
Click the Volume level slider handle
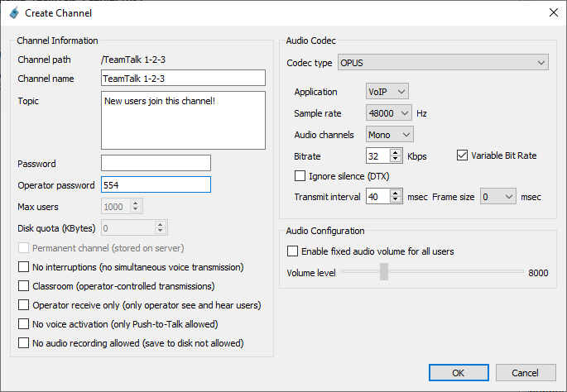coord(384,272)
